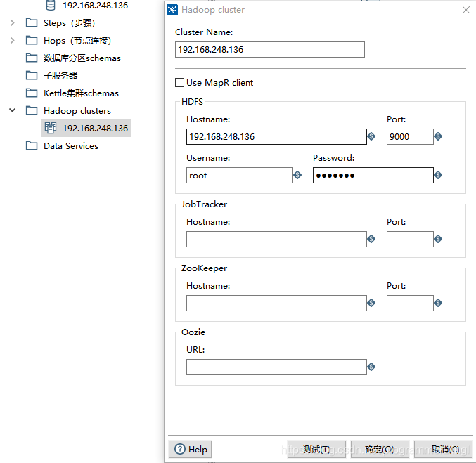Viewport: 476px width, 463px height.
Task: Click variable icon beside ZooKeeper Hostname field
Action: [x=371, y=303]
